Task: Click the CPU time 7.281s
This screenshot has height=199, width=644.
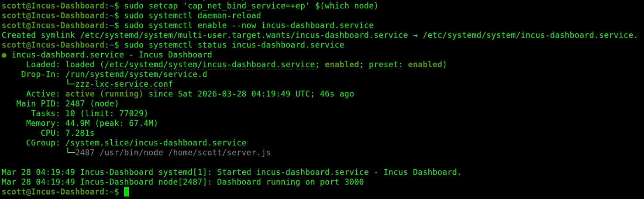Action: [80, 133]
